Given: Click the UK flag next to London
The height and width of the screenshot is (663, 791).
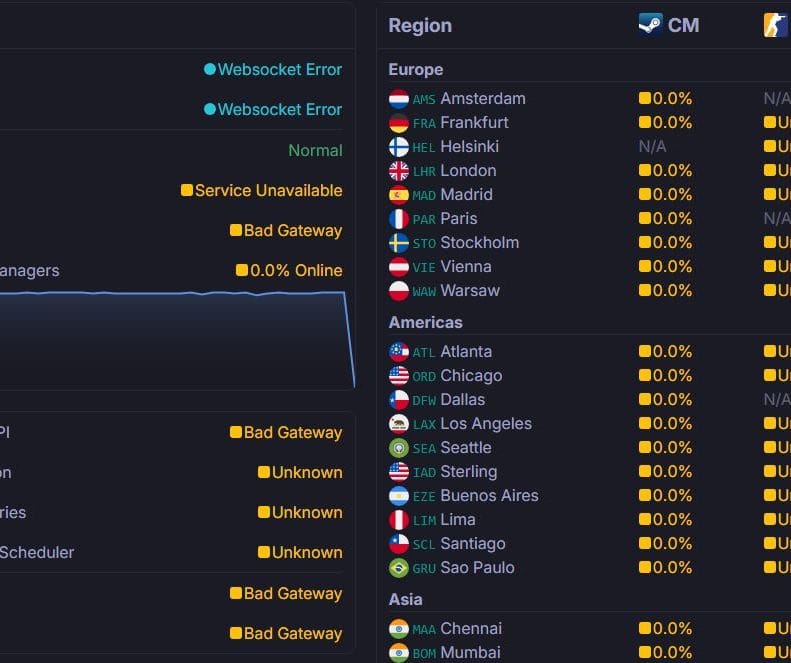Looking at the screenshot, I should 399,171.
